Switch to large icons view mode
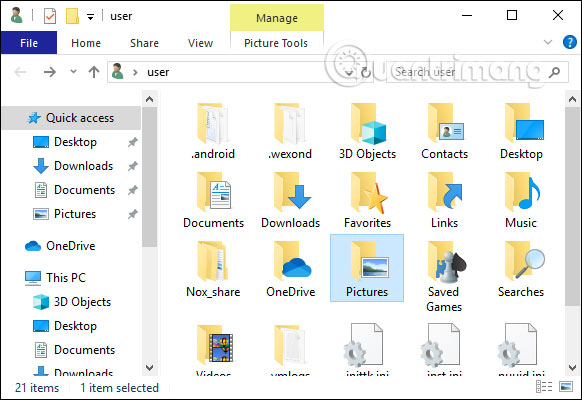The image size is (582, 400). tap(566, 387)
